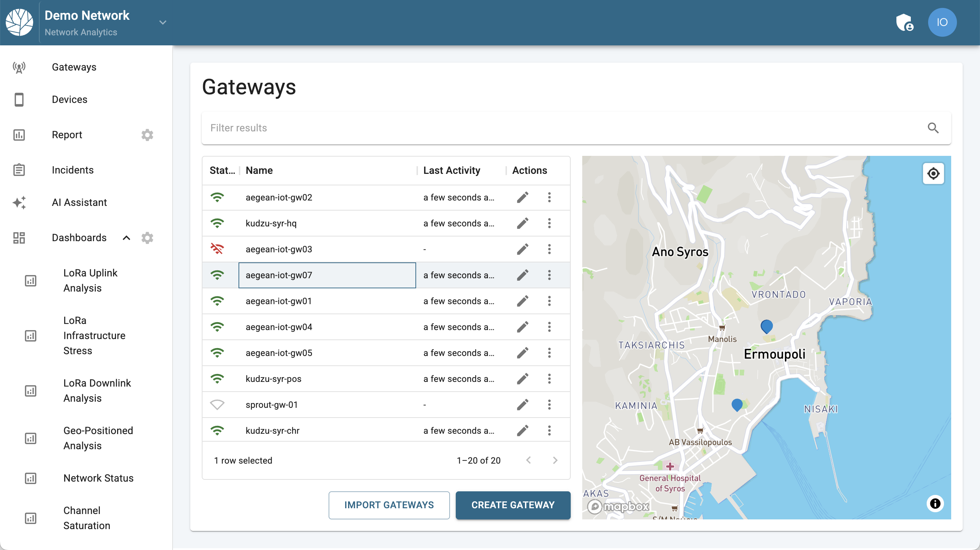This screenshot has width=980, height=550.
Task: Click the Dashboards settings gear icon
Action: coord(147,238)
